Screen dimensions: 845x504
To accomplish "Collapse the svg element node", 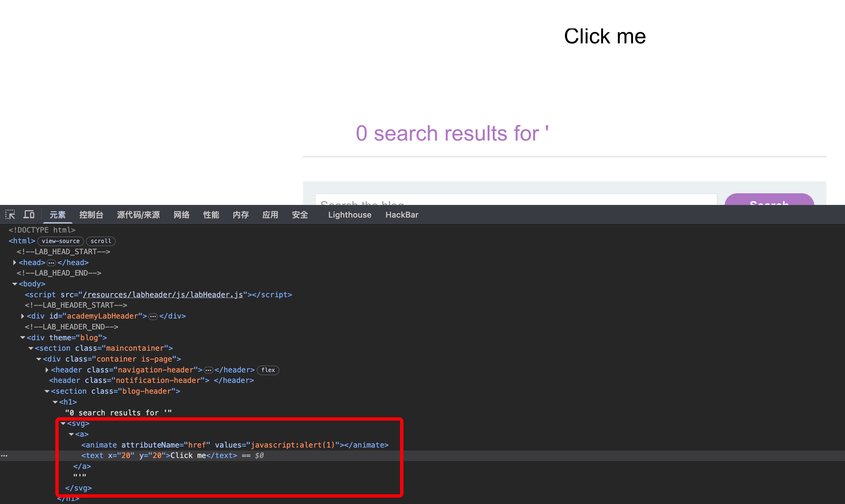I will click(63, 424).
